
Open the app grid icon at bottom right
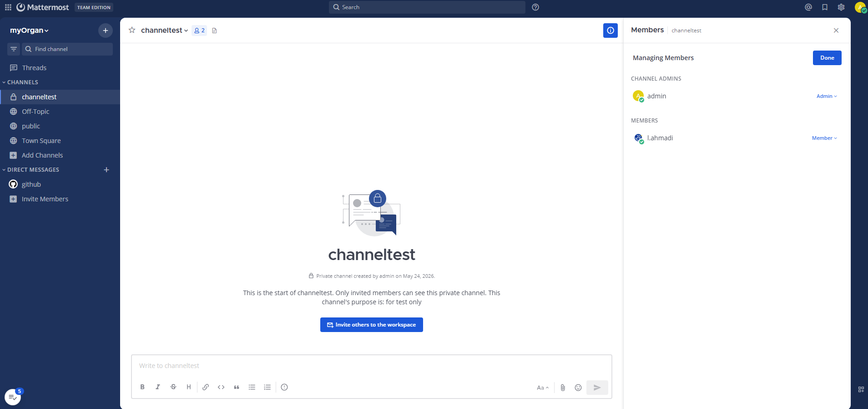click(861, 389)
